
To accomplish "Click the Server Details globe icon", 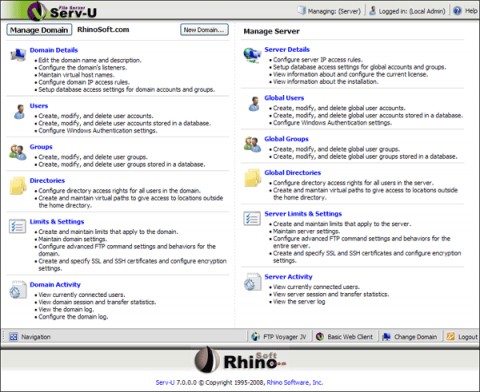I will point(252,55).
